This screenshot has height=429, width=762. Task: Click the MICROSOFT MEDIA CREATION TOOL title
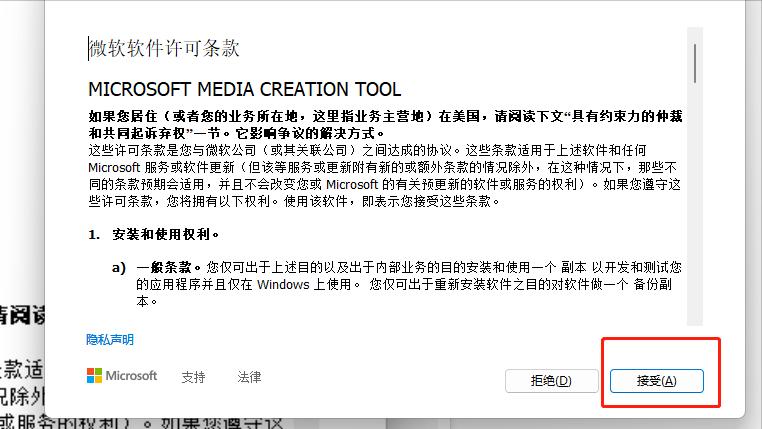click(x=245, y=89)
